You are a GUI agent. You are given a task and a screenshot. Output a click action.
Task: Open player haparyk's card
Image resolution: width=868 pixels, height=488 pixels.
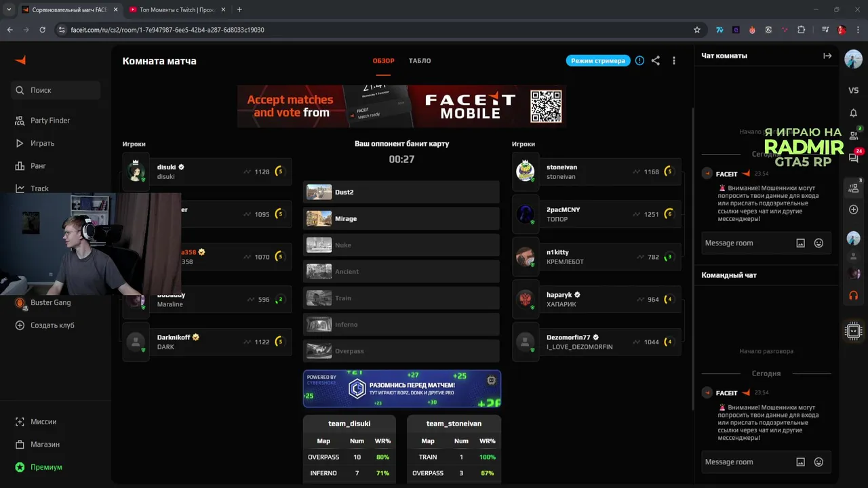597,299
